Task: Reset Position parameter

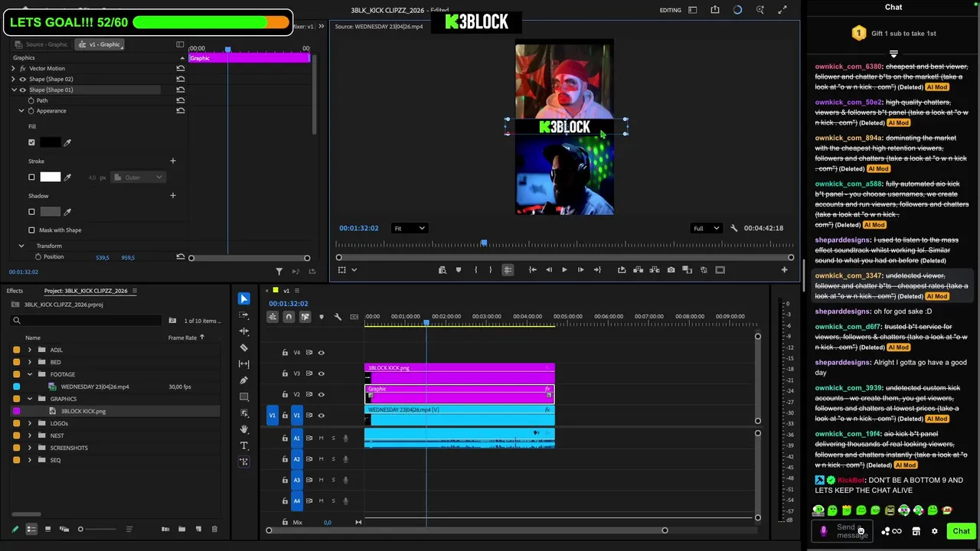Action: click(x=180, y=256)
